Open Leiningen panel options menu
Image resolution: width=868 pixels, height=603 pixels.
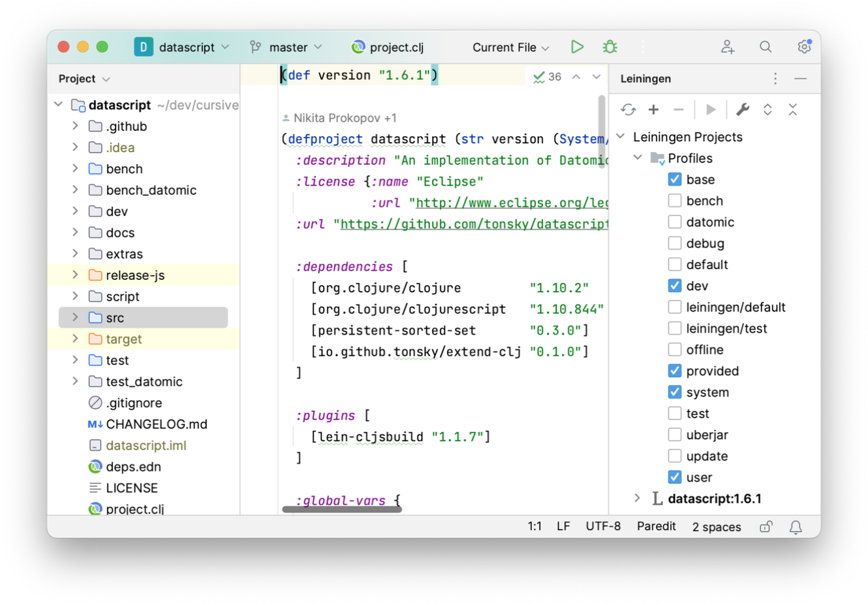pyautogui.click(x=775, y=79)
